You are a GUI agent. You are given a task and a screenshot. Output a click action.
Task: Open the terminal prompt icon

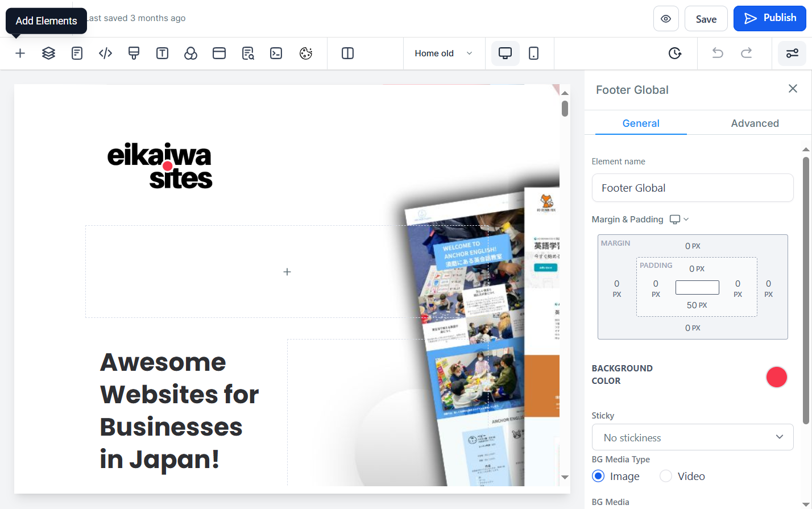pos(276,53)
